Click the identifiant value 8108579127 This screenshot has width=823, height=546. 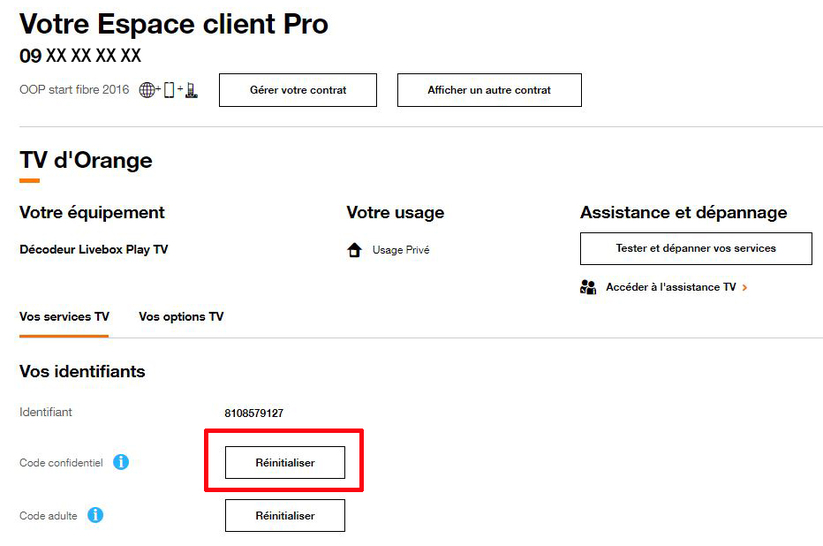pyautogui.click(x=254, y=413)
